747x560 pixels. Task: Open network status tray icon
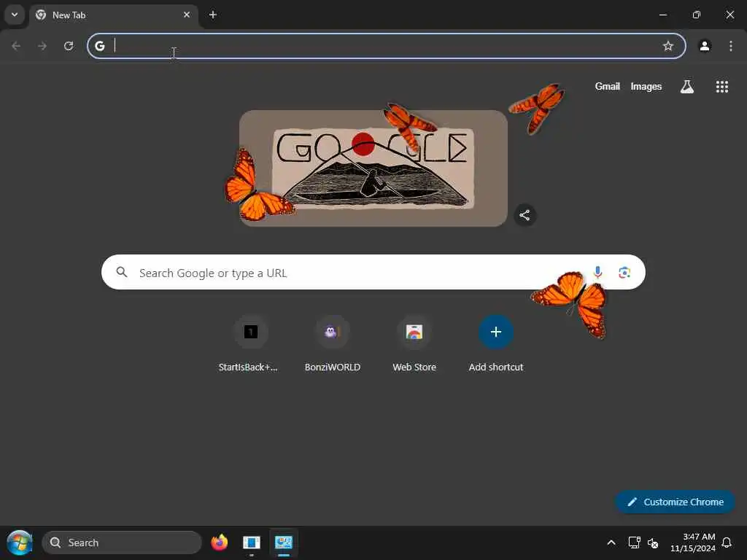634,542
